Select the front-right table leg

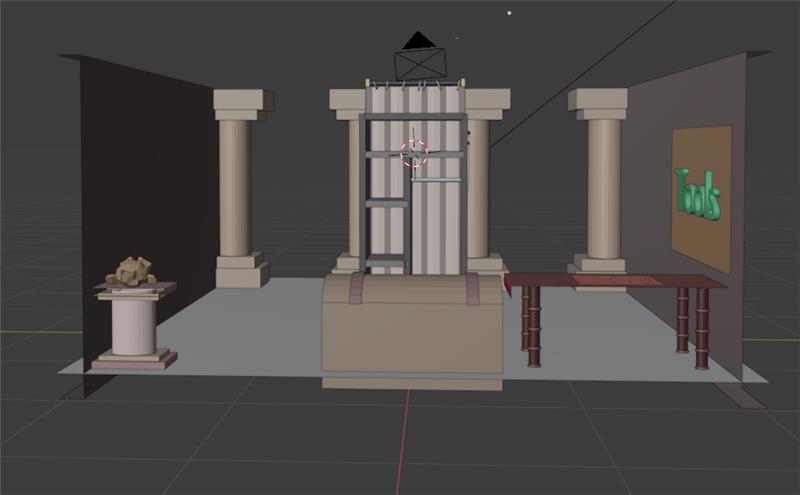[702, 328]
